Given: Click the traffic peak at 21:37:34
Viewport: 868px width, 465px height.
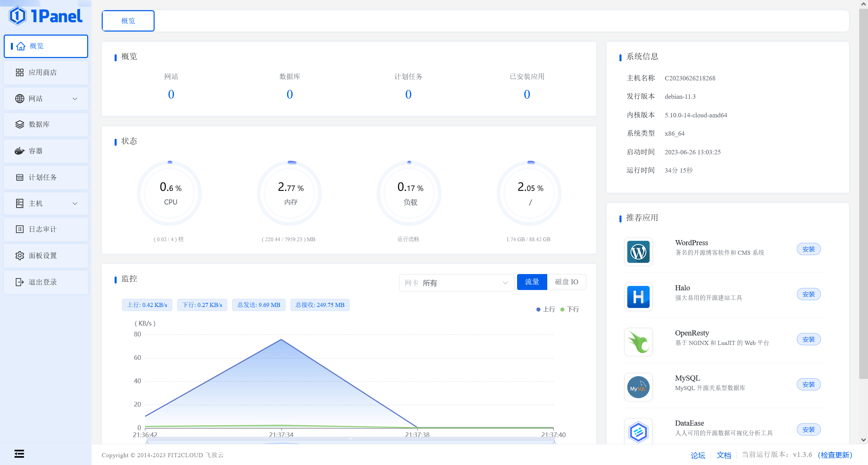Looking at the screenshot, I should tap(281, 340).
